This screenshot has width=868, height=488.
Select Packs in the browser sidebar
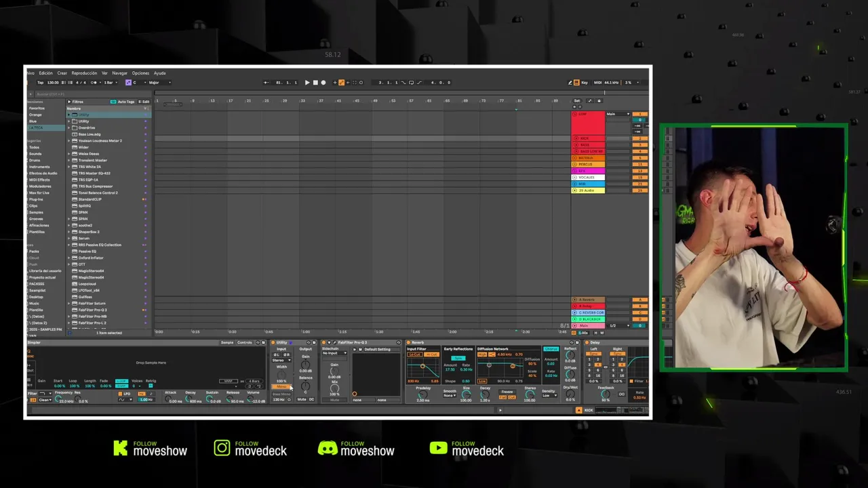[34, 251]
